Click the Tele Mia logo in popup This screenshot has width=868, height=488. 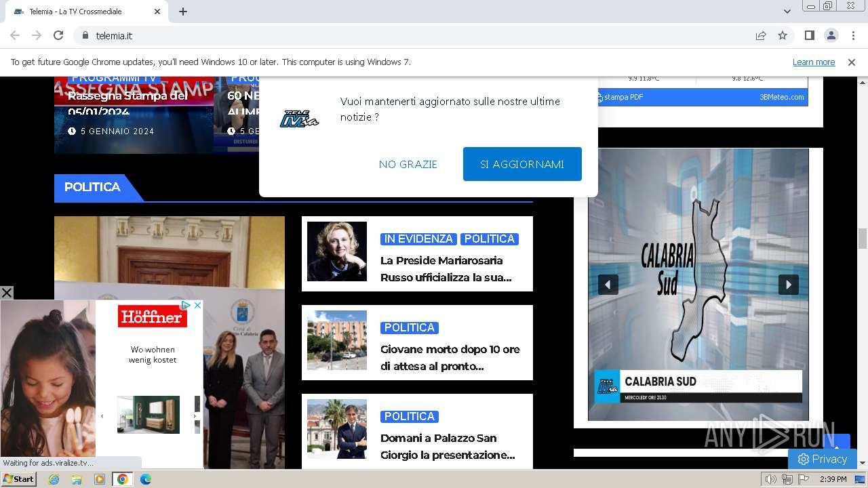pyautogui.click(x=299, y=119)
